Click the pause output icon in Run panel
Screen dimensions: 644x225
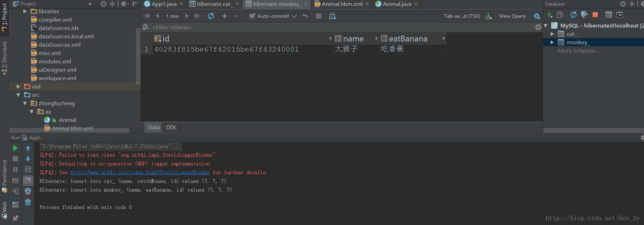[x=15, y=170]
